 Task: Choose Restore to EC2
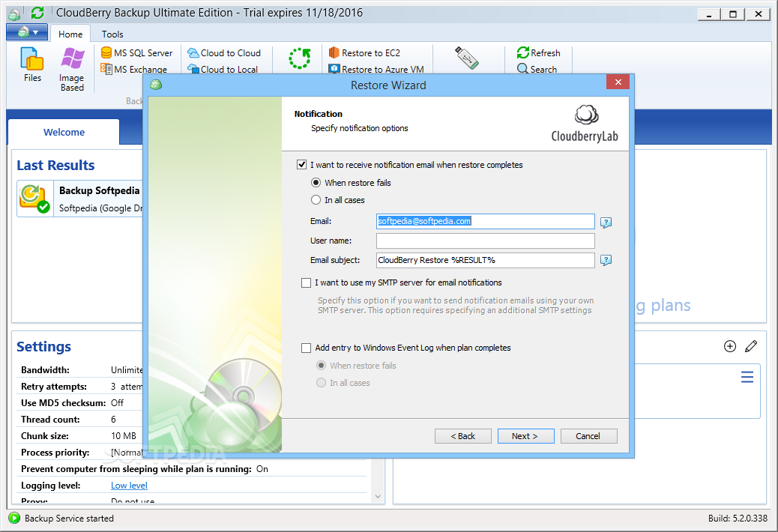364,52
